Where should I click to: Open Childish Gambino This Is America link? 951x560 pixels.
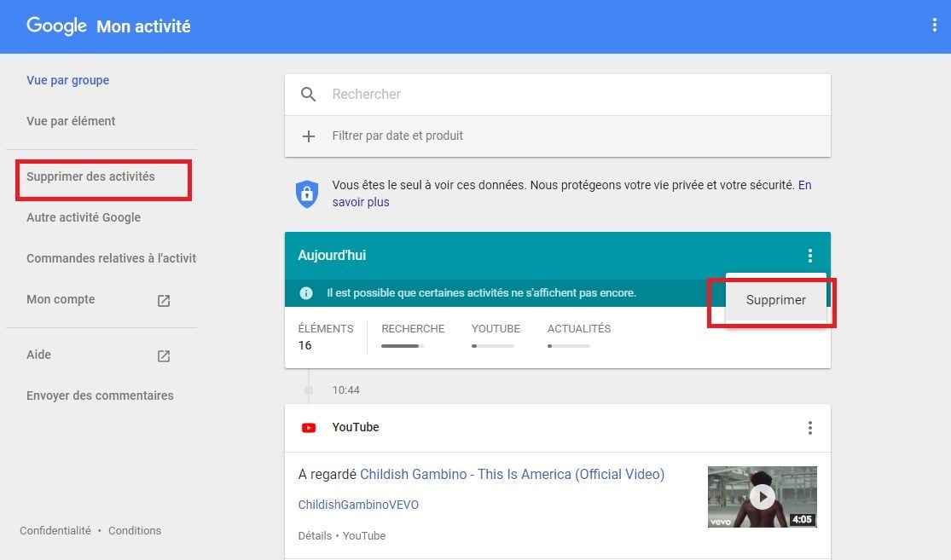click(x=512, y=474)
